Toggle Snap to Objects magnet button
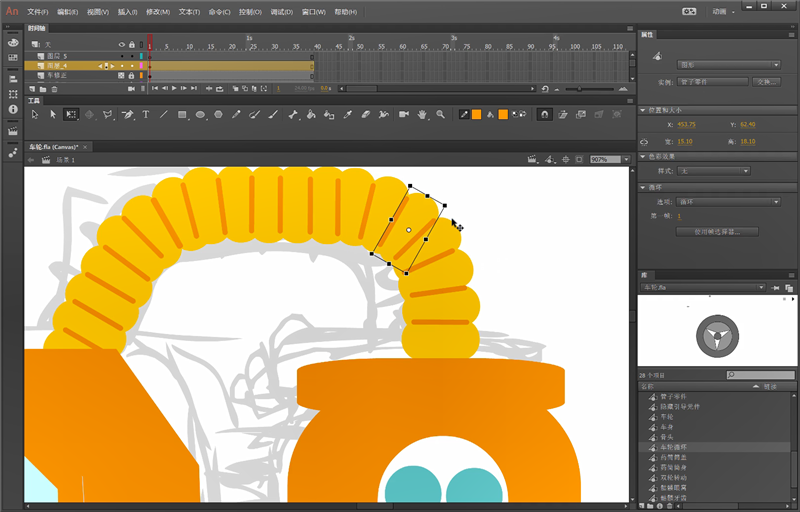This screenshot has height=512, width=800. [x=544, y=114]
